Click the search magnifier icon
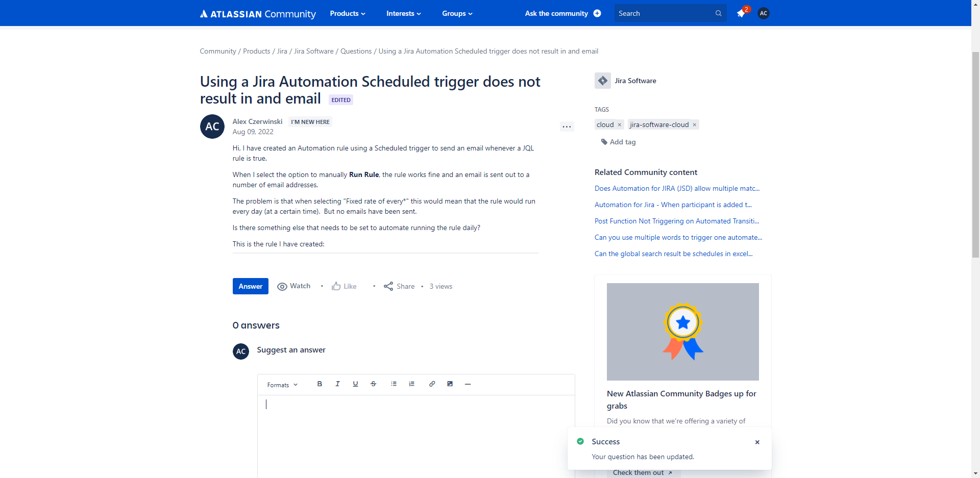 pos(719,14)
